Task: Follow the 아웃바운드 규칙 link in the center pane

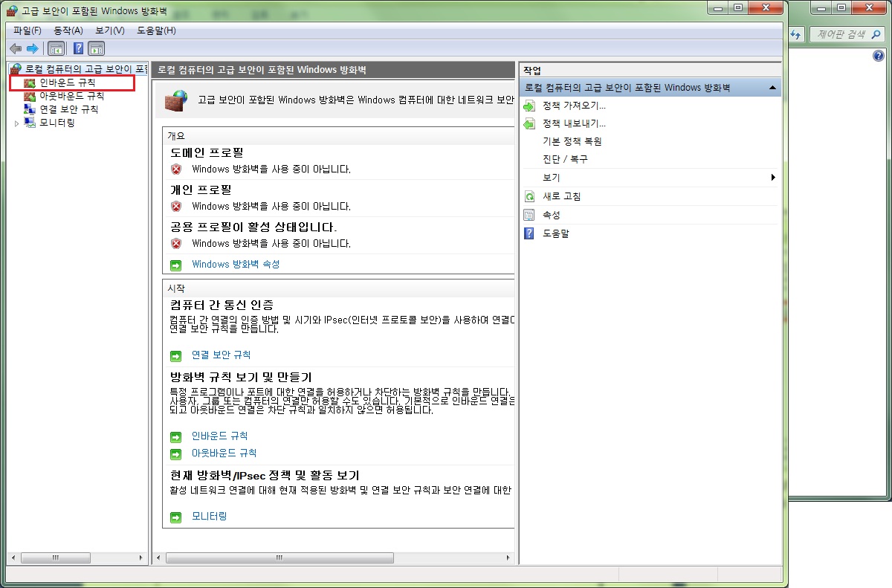Action: (224, 453)
